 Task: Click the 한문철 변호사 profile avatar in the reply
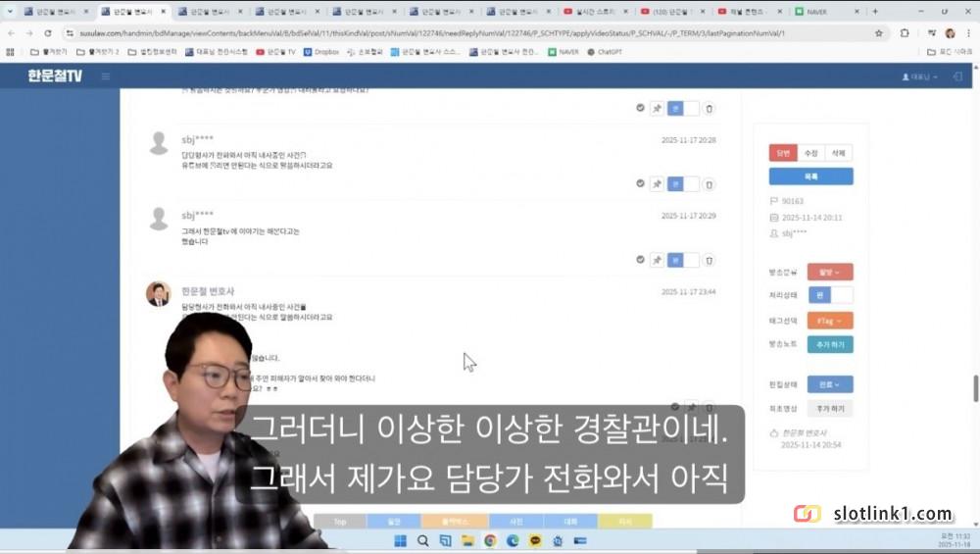coord(158,294)
